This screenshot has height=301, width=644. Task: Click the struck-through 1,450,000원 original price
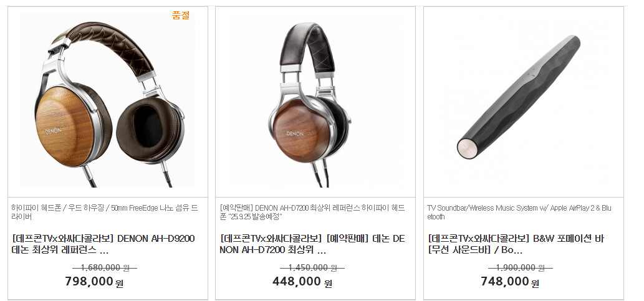(312, 268)
